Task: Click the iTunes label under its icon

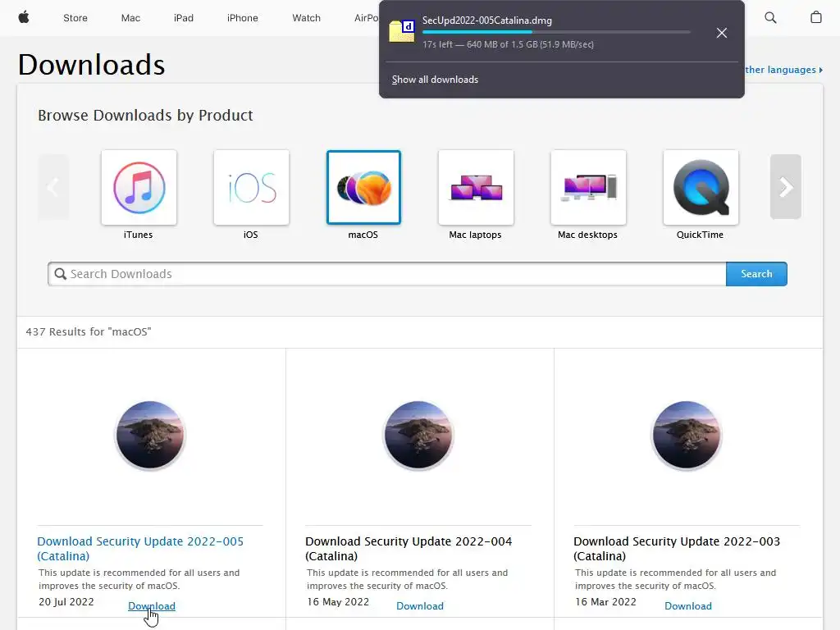Action: tap(138, 235)
